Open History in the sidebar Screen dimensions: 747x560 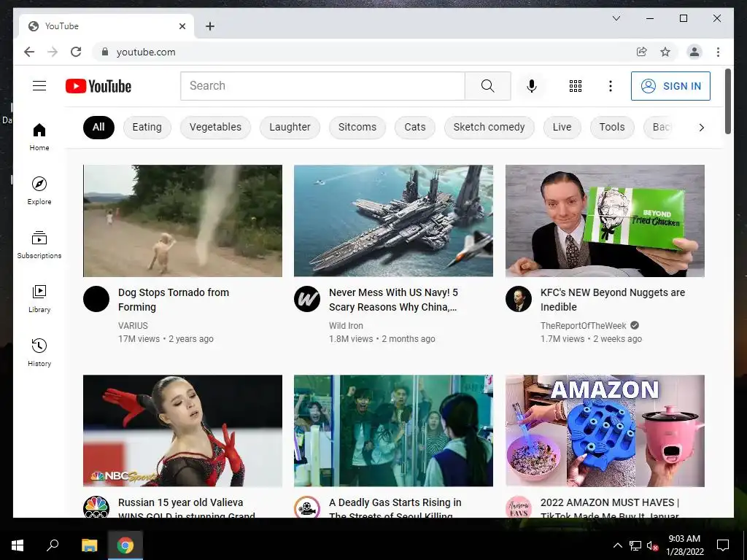click(x=39, y=352)
